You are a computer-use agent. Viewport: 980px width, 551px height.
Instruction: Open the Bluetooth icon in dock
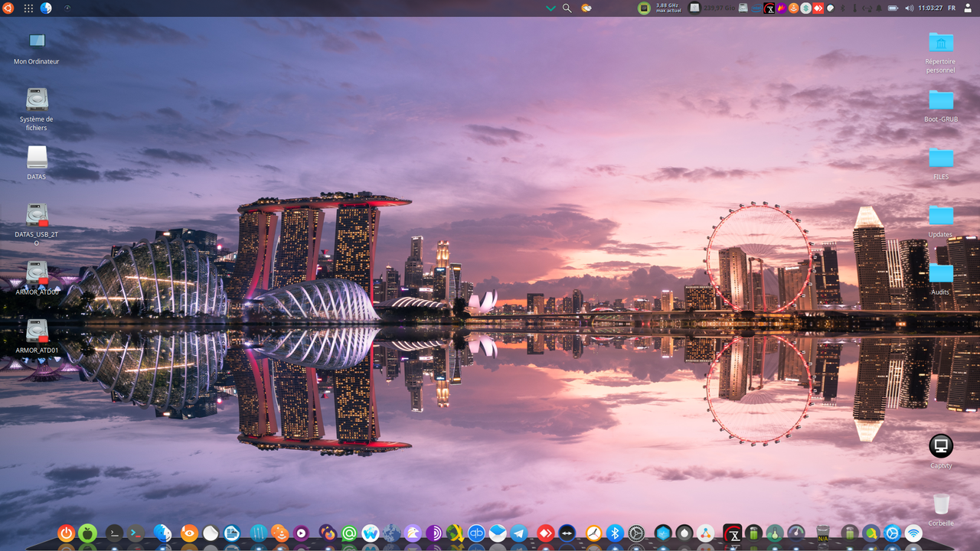[x=615, y=533]
